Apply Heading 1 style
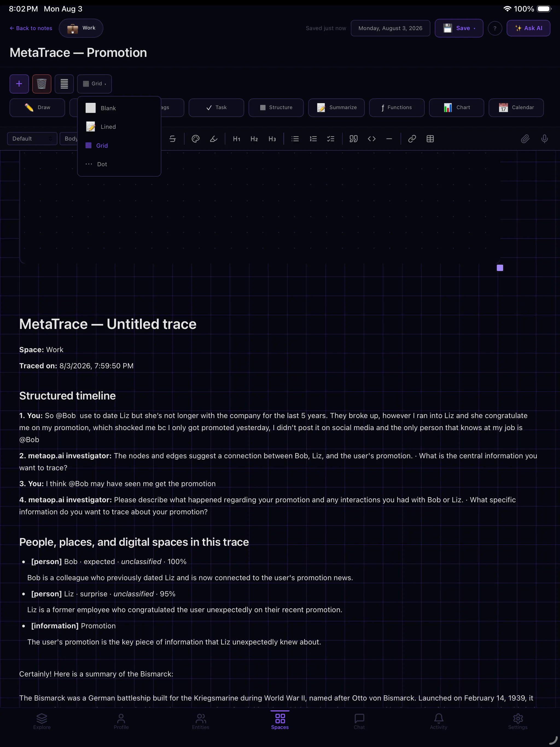Image resolution: width=560 pixels, height=747 pixels. pyautogui.click(x=237, y=139)
